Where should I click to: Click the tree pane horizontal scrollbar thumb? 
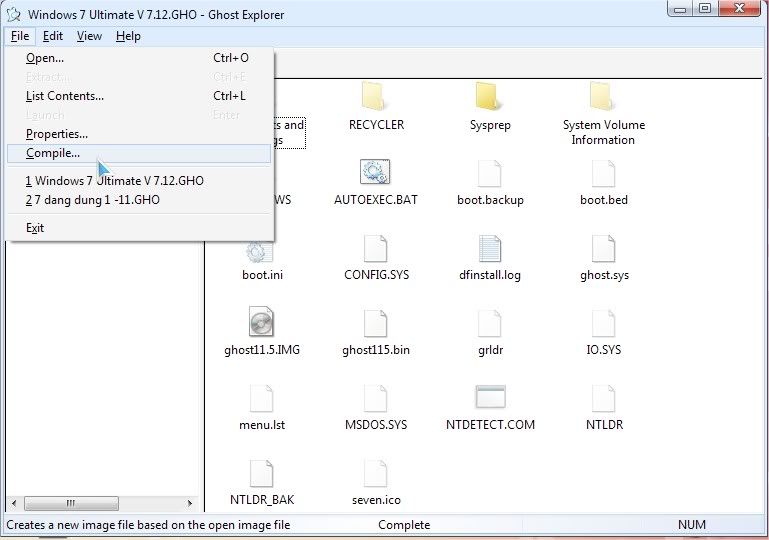pyautogui.click(x=71, y=503)
